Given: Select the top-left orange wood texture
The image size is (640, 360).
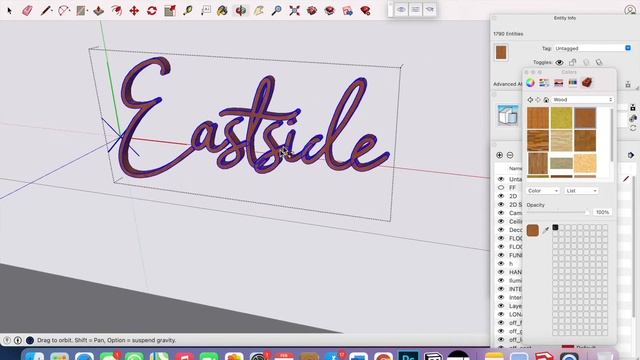Looking at the screenshot, I should tap(538, 118).
